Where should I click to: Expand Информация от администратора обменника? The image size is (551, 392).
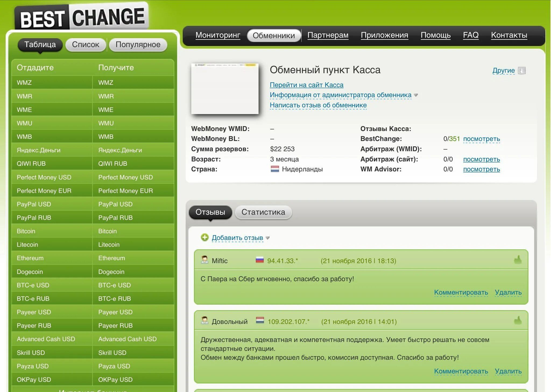point(340,95)
